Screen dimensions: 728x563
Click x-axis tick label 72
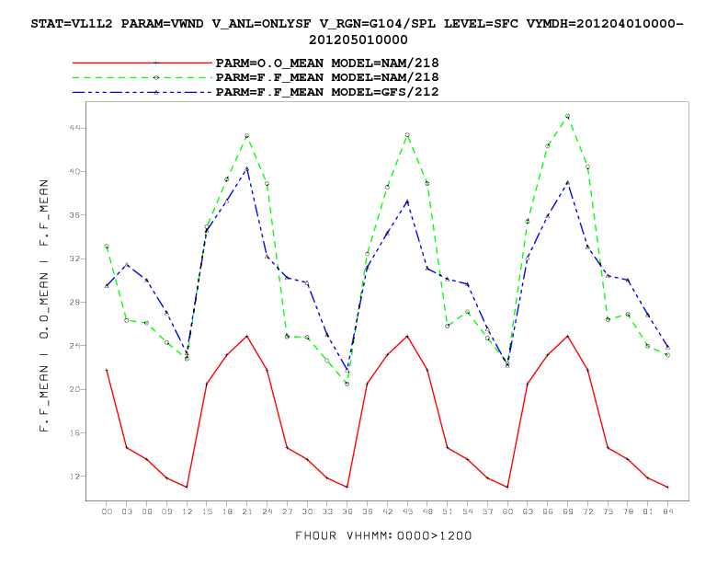[587, 511]
